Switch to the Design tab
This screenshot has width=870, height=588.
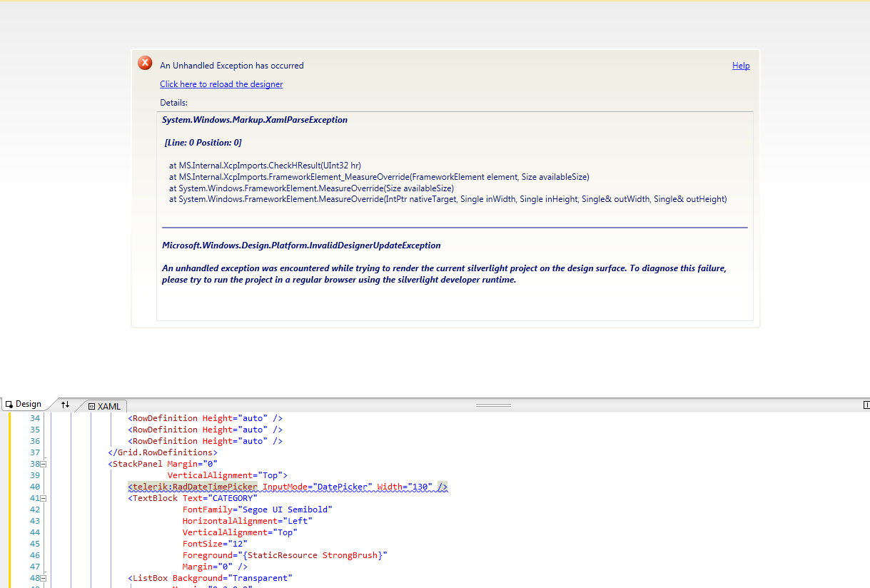point(24,405)
